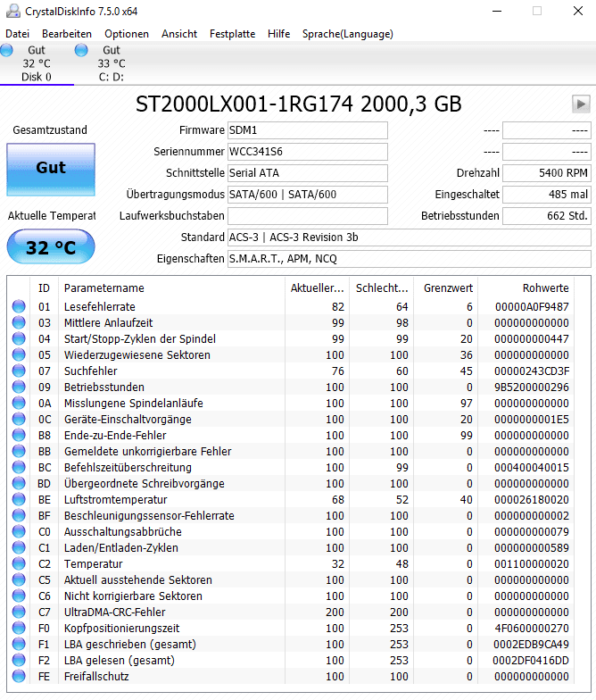Image resolution: width=596 pixels, height=700 pixels.
Task: Open the Ansicht menu
Action: pyautogui.click(x=179, y=34)
